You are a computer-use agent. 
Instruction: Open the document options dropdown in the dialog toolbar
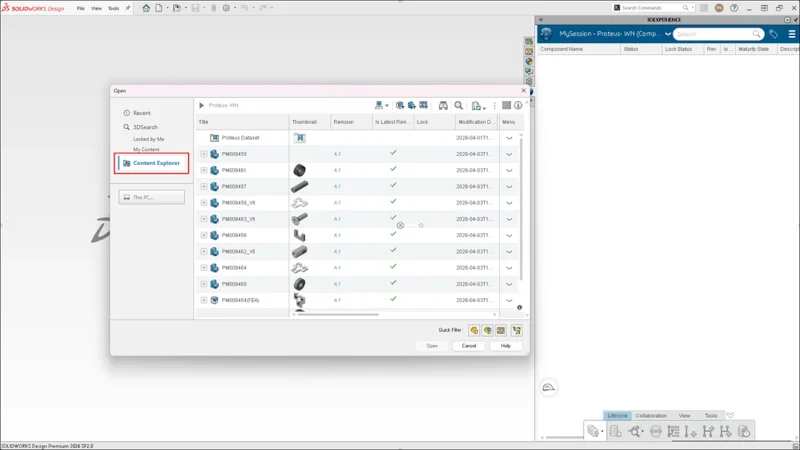point(478,106)
